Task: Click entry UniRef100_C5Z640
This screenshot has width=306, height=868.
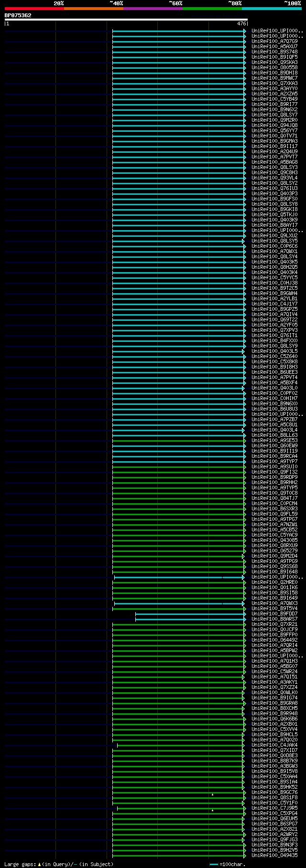Action: click(274, 357)
